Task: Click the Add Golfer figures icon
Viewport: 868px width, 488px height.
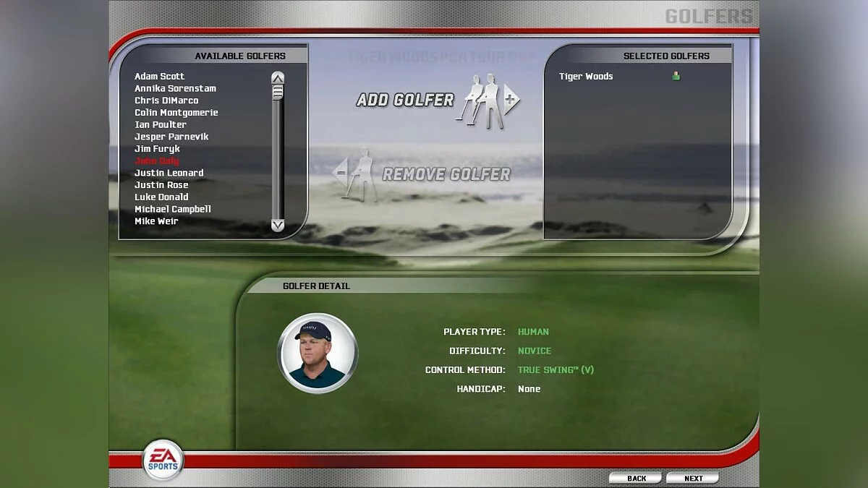Action: [x=488, y=101]
